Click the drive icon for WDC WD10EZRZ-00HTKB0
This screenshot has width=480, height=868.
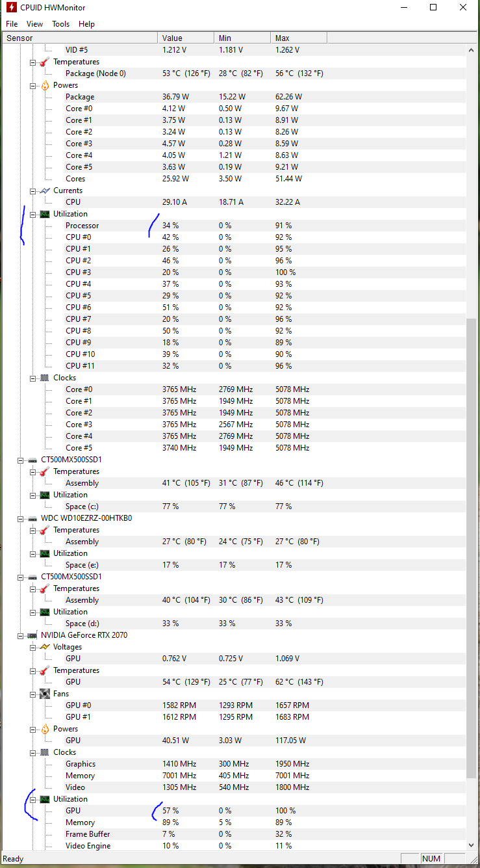pyautogui.click(x=32, y=518)
